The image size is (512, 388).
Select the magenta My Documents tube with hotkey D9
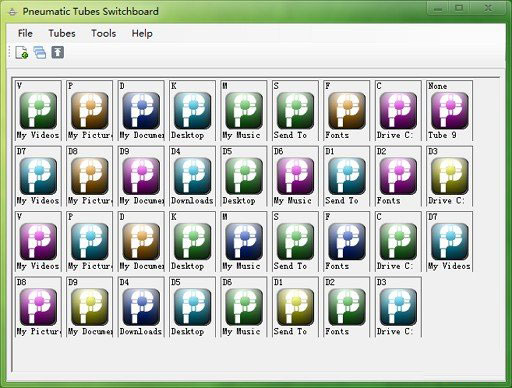click(x=141, y=176)
